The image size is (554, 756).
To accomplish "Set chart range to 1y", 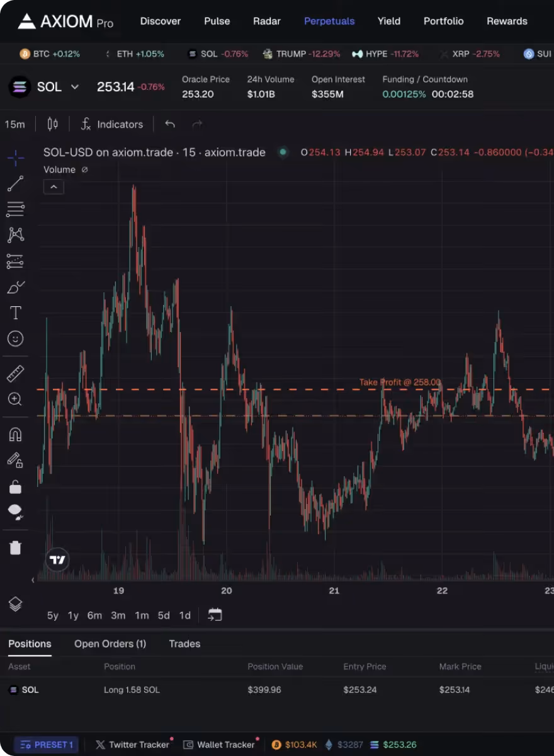I will (73, 616).
